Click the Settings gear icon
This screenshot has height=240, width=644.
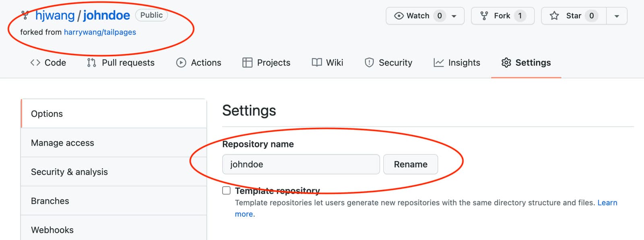click(x=506, y=62)
